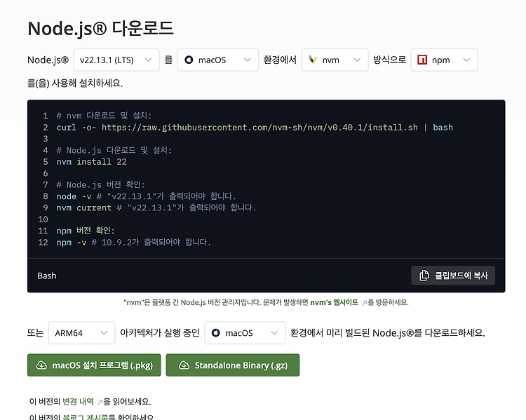This screenshot has width=526, height=420.
Task: Click the 'Node.js® 다운로드' heading
Action: pos(100,28)
